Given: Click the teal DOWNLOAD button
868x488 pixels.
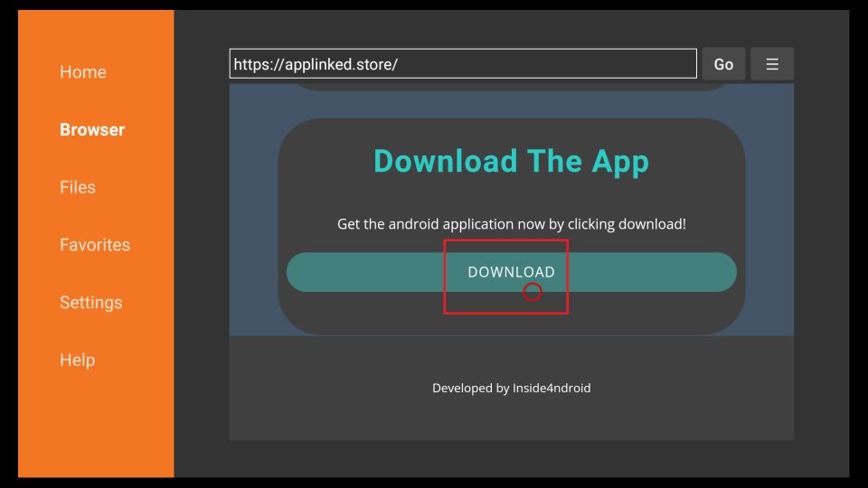Looking at the screenshot, I should [512, 272].
